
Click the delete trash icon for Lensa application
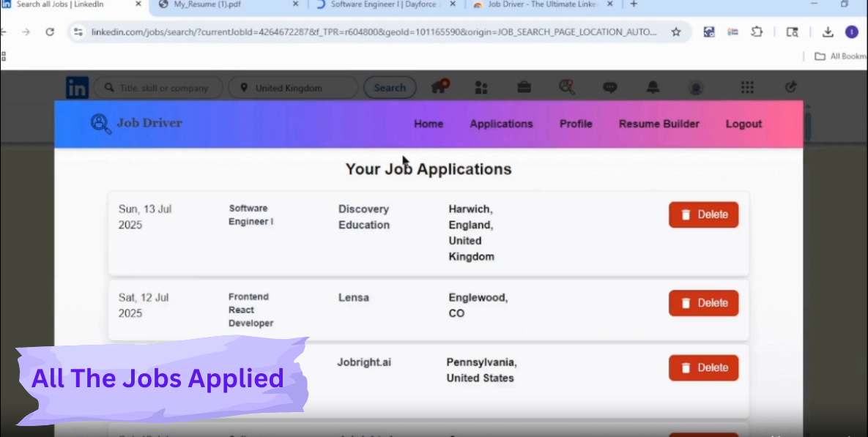click(686, 302)
